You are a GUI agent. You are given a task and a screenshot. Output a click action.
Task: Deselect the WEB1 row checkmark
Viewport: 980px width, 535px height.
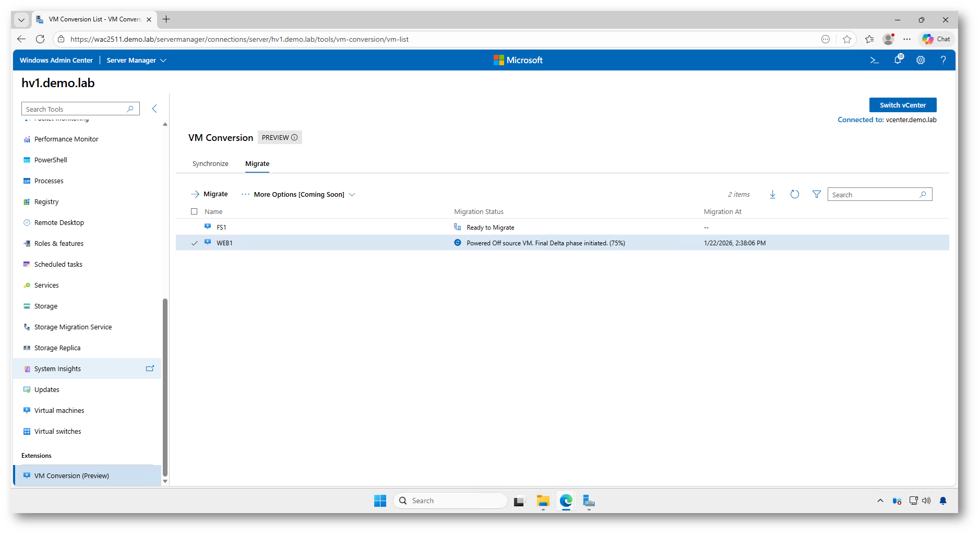tap(195, 243)
